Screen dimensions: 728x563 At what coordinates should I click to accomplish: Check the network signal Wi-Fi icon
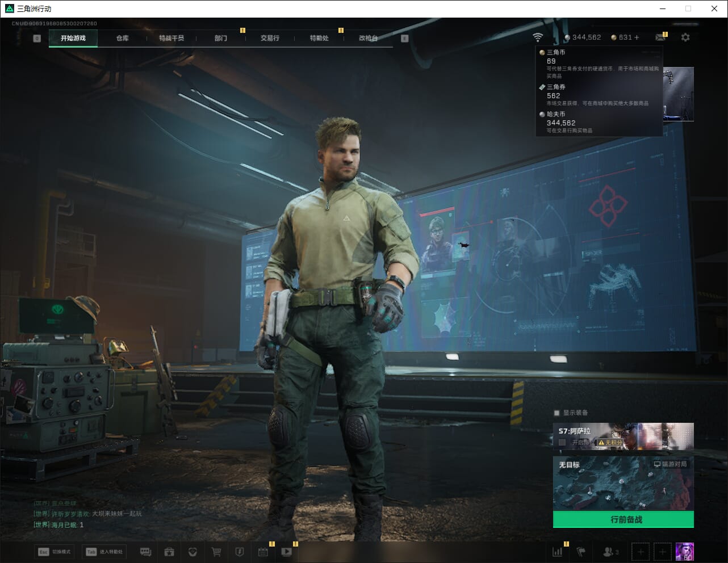[x=537, y=37]
